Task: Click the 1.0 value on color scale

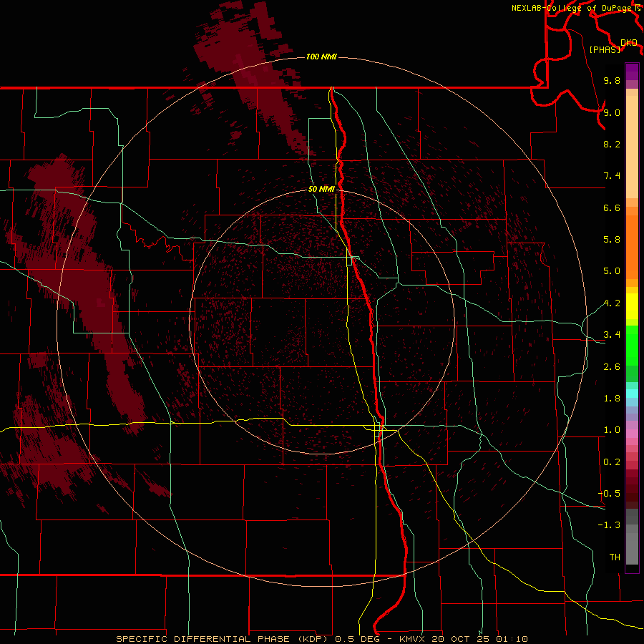Action: 612,430
